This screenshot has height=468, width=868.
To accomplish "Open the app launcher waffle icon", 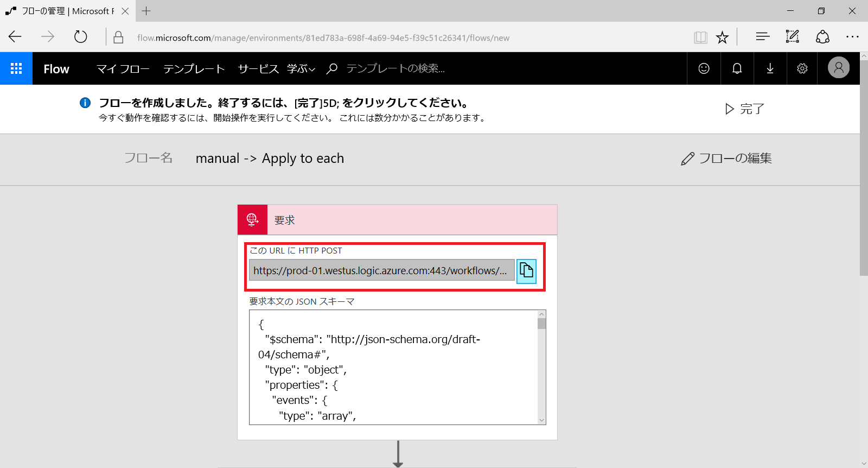I will pyautogui.click(x=16, y=68).
